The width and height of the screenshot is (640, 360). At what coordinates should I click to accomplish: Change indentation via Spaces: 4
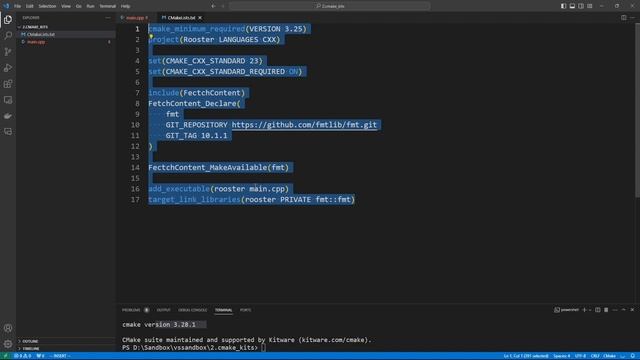[562, 356]
